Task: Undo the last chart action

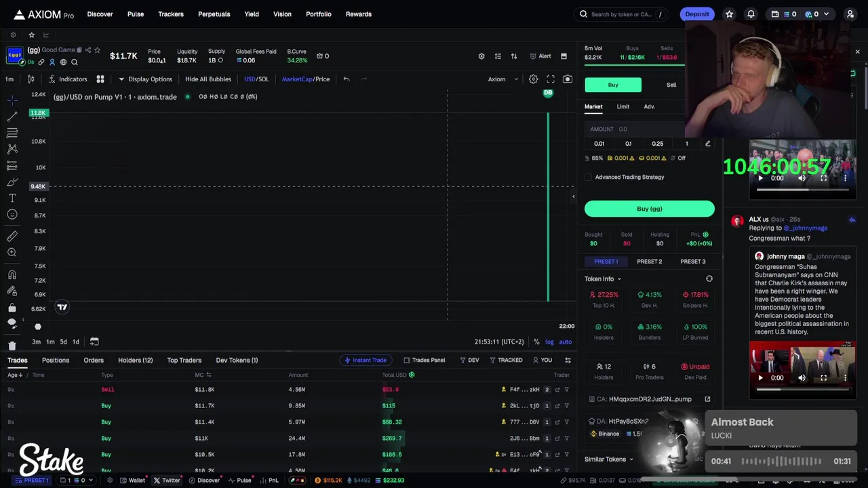Action: [347, 79]
